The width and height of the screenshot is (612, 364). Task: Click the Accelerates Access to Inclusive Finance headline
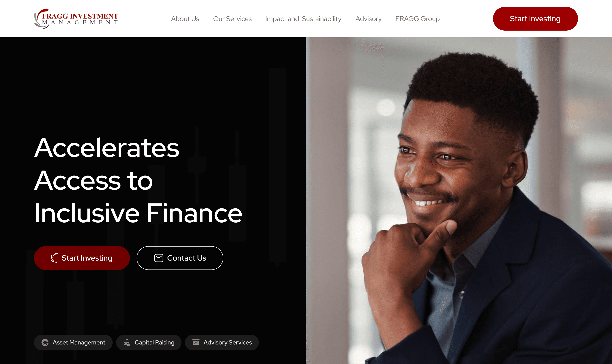coord(138,180)
